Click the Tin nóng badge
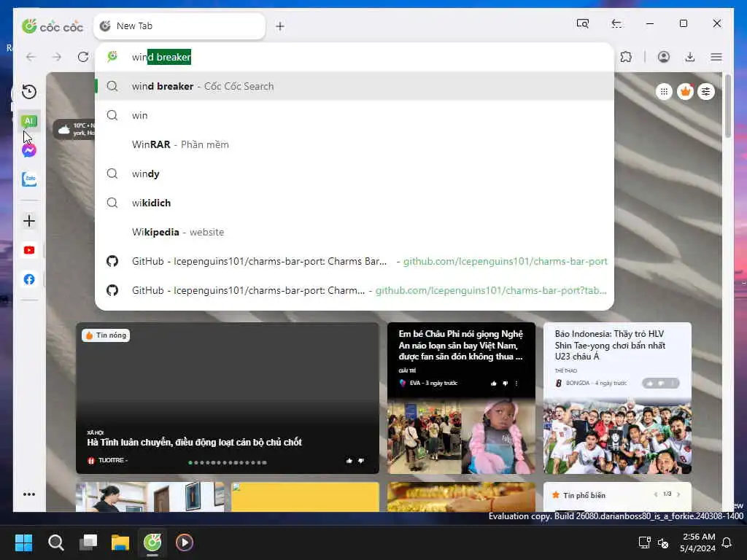747x560 pixels. (x=106, y=335)
